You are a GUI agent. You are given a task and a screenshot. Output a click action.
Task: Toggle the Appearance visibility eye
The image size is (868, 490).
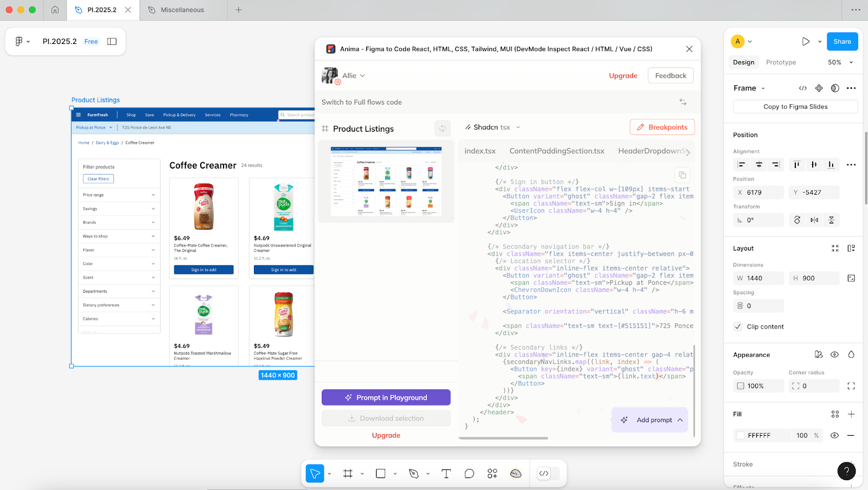[834, 354]
